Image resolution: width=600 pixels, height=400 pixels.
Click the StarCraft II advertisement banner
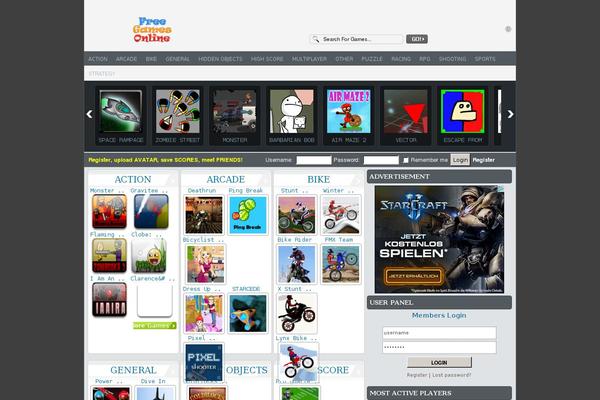click(x=439, y=240)
